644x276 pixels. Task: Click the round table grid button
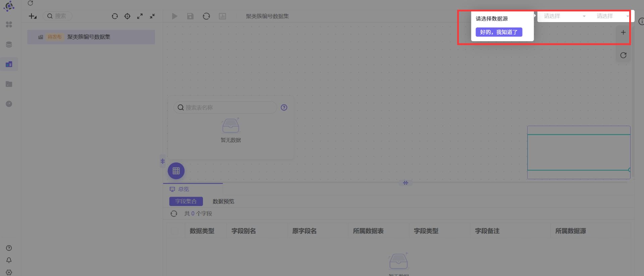pyautogui.click(x=176, y=171)
